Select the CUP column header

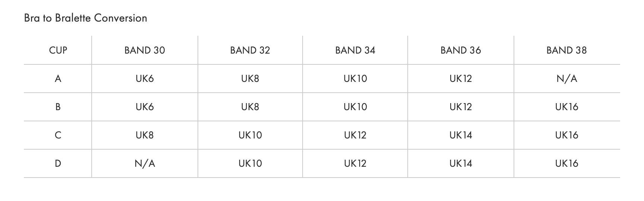click(58, 50)
